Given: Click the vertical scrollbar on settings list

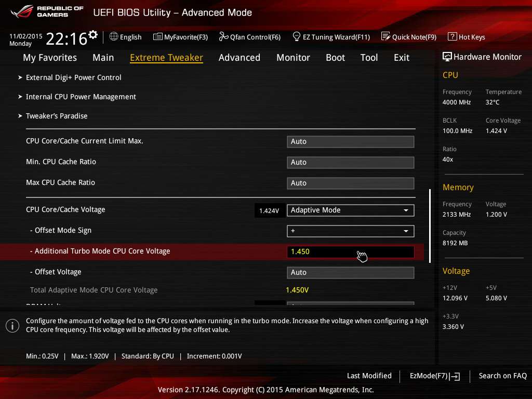Looking at the screenshot, I should (430, 226).
